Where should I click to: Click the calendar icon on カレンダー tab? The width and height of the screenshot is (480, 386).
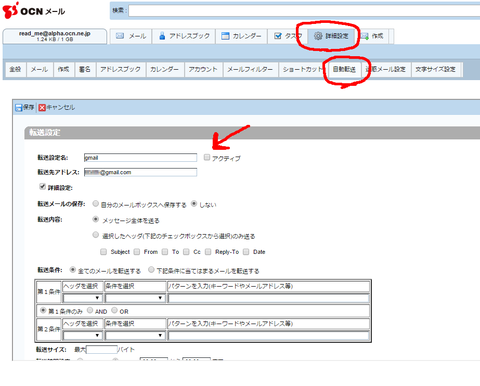225,36
